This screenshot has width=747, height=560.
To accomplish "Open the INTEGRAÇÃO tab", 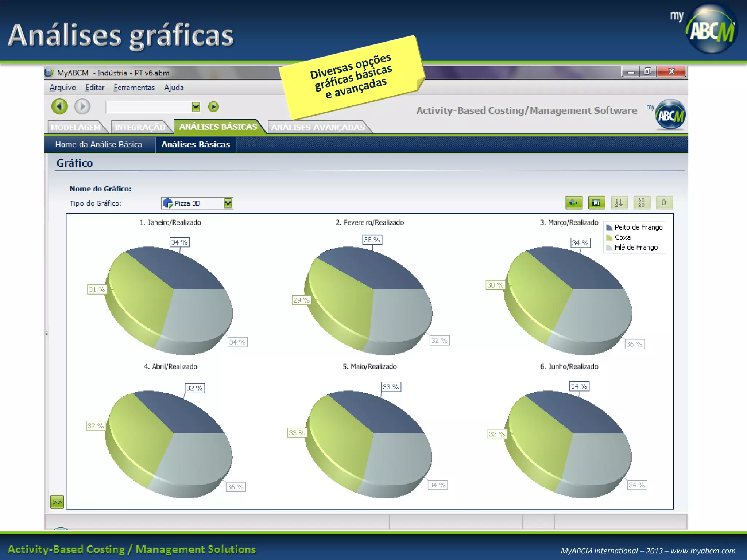I will [139, 127].
